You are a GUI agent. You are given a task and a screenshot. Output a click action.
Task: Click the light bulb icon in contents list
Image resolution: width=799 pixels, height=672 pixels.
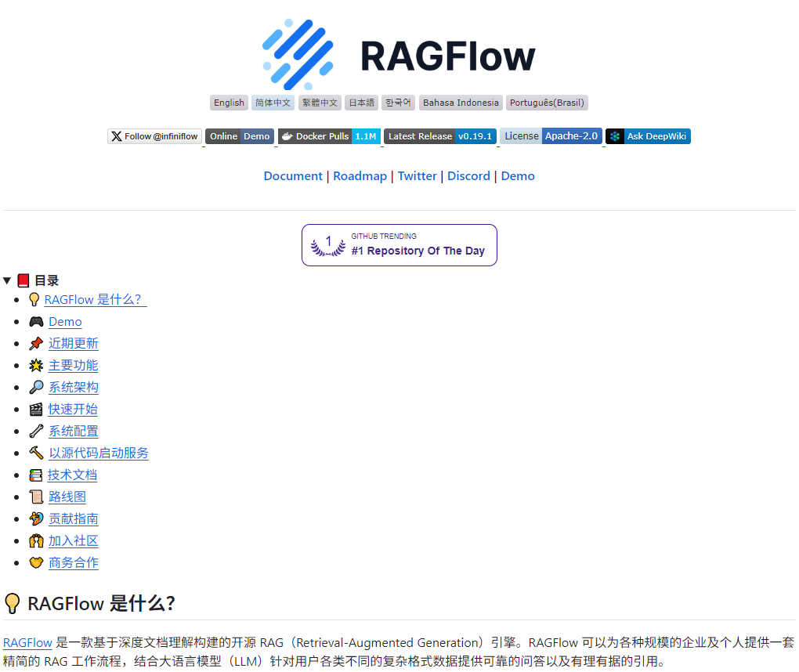point(34,299)
